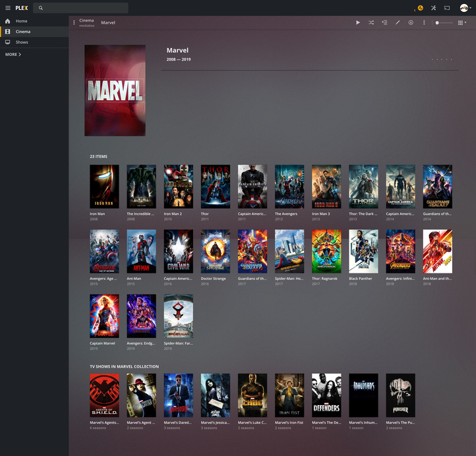This screenshot has height=456, width=476.
Task: Open the toolbar more actions menu
Action: (424, 22)
